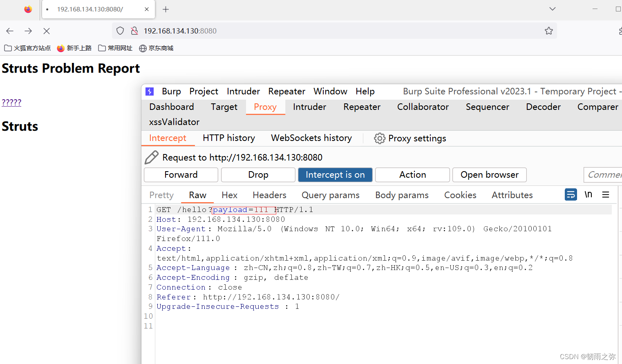Open the Cookies tab

click(x=460, y=195)
